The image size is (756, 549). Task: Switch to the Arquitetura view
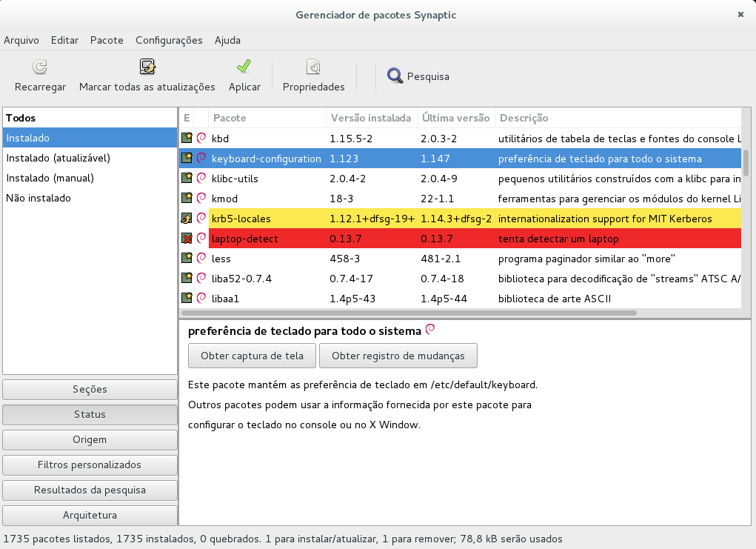[90, 515]
